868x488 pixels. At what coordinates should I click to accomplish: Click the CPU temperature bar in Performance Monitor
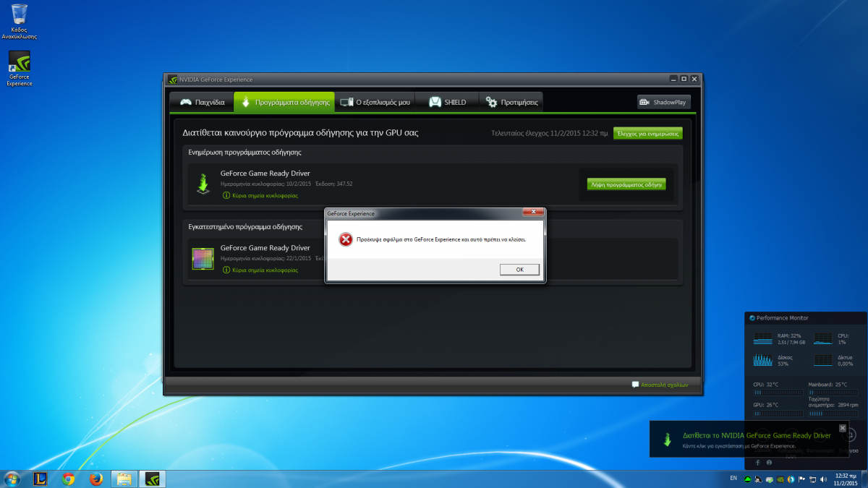pyautogui.click(x=778, y=393)
